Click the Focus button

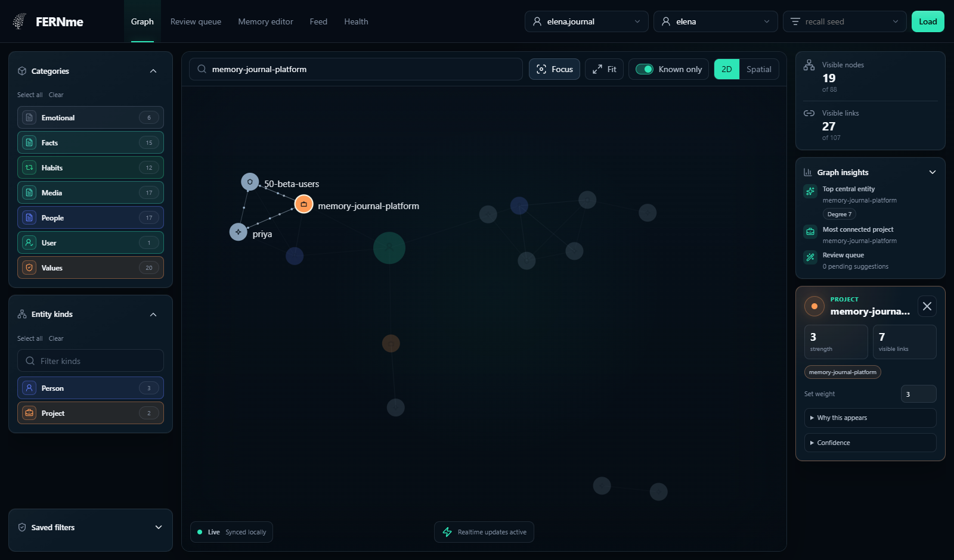click(555, 69)
